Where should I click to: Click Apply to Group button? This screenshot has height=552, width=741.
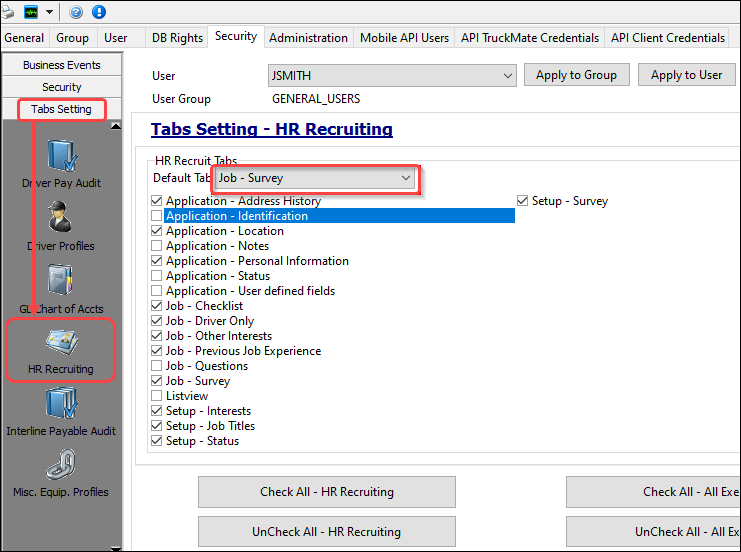coord(577,75)
